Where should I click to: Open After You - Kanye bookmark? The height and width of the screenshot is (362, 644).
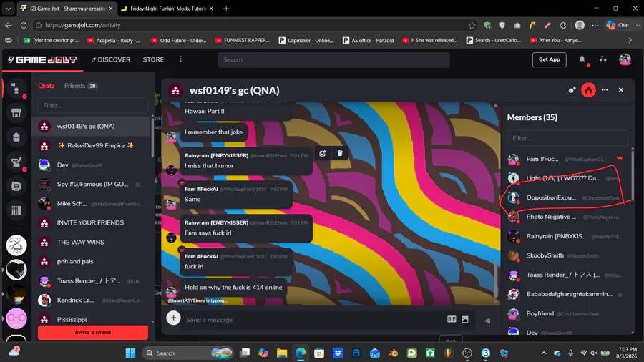pyautogui.click(x=556, y=40)
